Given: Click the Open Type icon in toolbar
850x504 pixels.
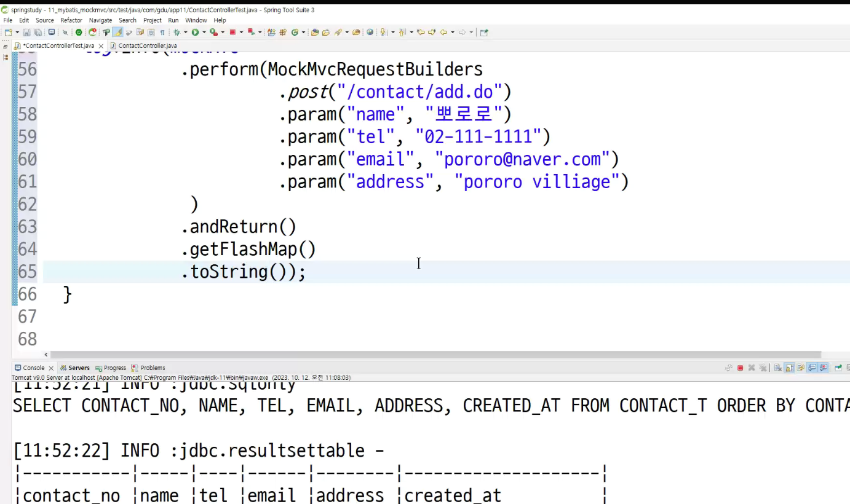Looking at the screenshot, I should point(314,32).
